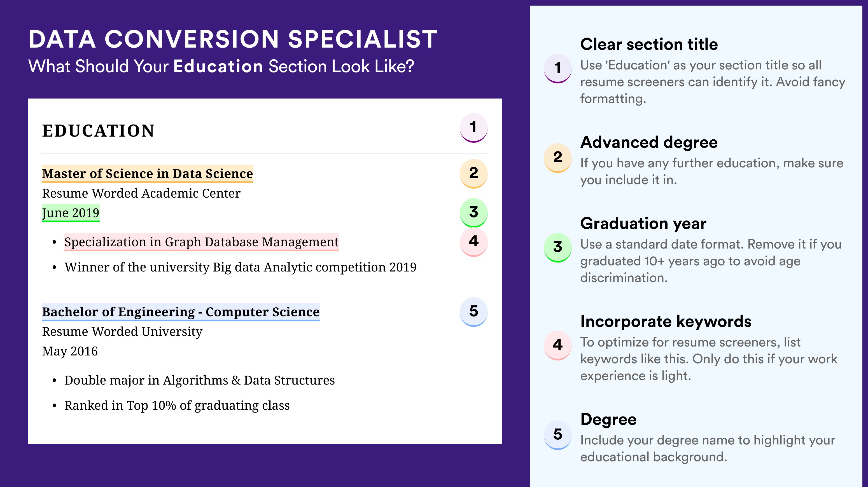This screenshot has width=868, height=487.
Task: Click the Clear section title heading
Action: [x=649, y=44]
